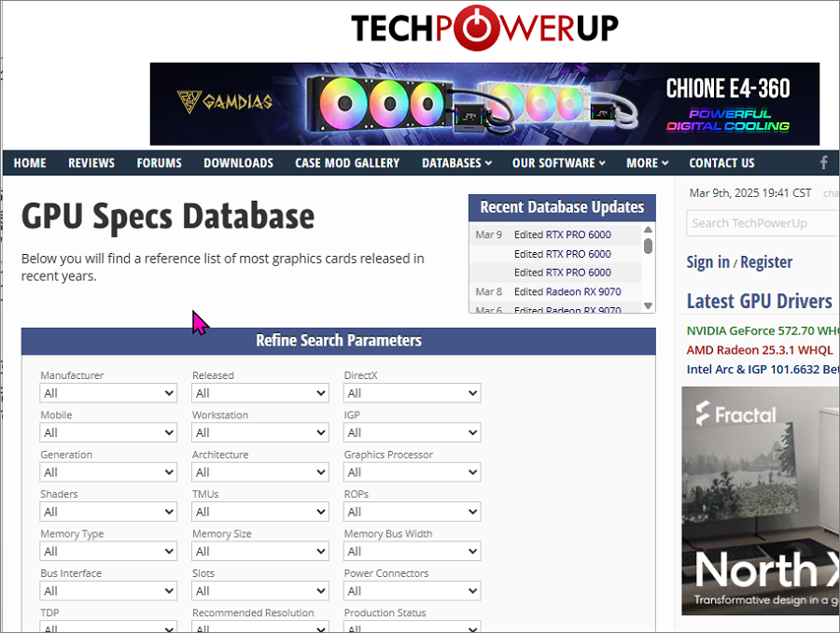Open the Shaders dropdown

108,512
